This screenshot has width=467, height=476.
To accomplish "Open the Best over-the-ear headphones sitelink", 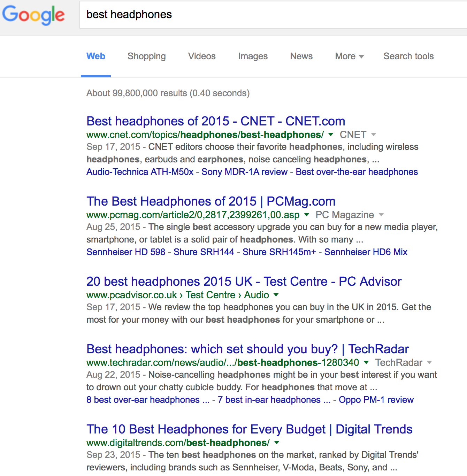I will tap(356, 171).
